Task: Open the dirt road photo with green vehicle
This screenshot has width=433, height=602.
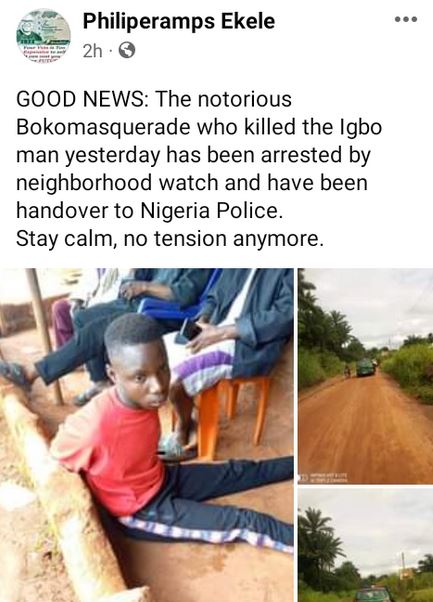Action: click(365, 376)
